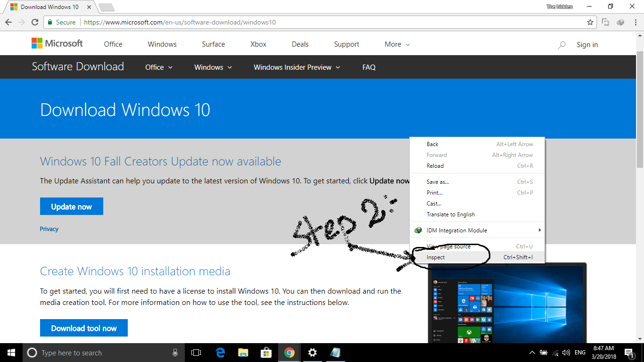This screenshot has width=644, height=362.
Task: Open the Action Center notification icon
Action: [x=628, y=353]
